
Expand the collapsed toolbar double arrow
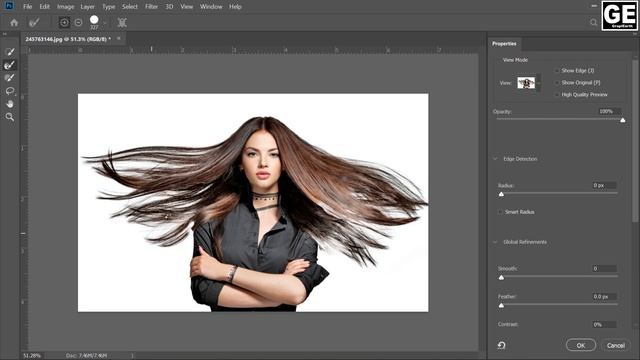[4, 34]
